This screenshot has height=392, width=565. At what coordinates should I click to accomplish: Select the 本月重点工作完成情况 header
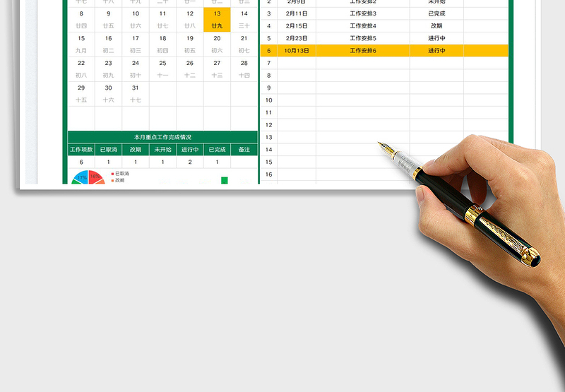pyautogui.click(x=162, y=137)
